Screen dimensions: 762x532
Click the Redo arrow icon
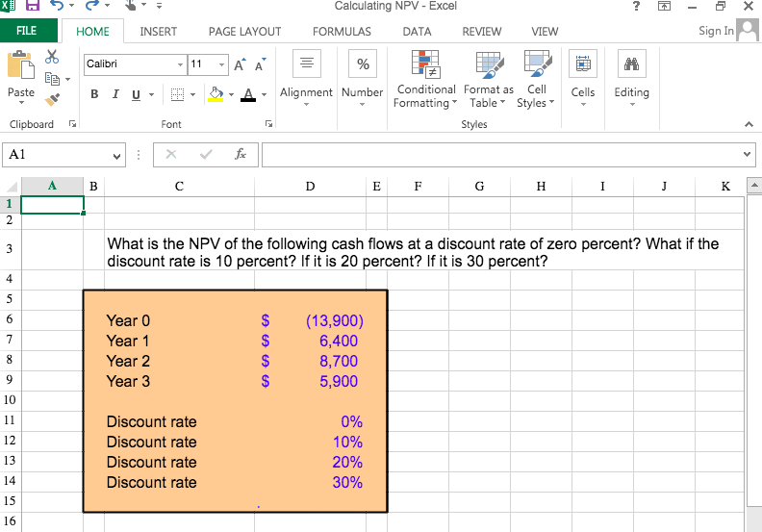point(91,6)
